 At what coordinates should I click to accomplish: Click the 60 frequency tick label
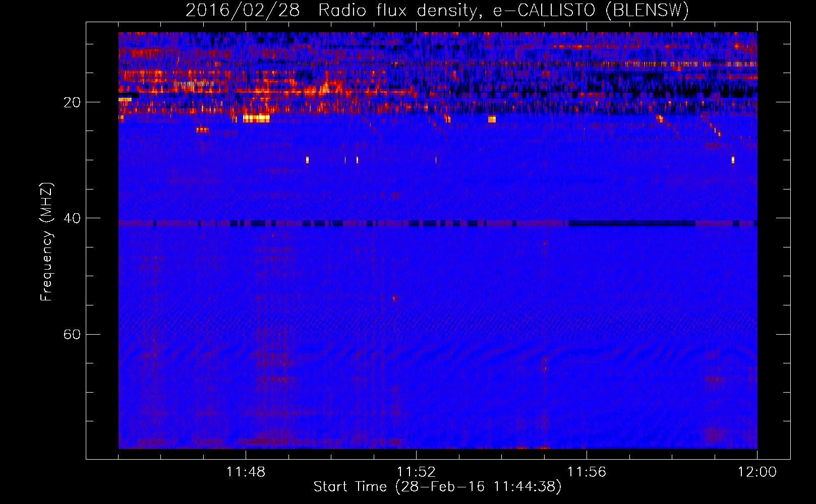click(x=72, y=335)
